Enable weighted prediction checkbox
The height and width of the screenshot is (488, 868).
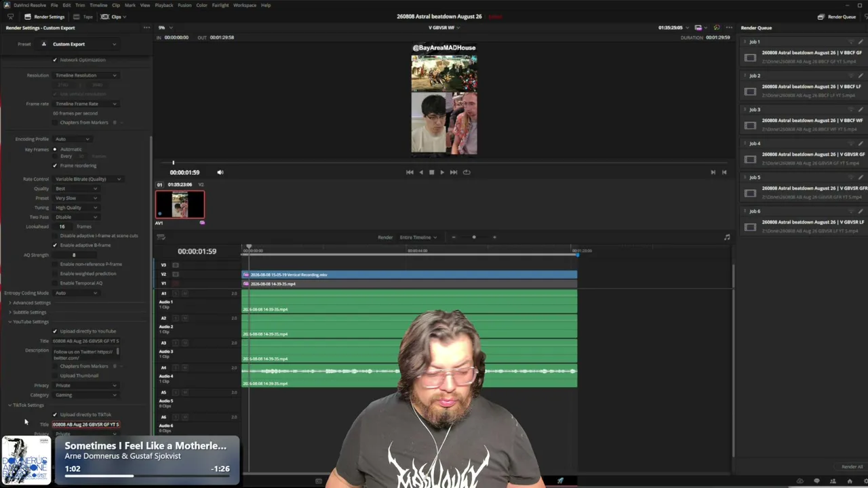[x=55, y=274]
